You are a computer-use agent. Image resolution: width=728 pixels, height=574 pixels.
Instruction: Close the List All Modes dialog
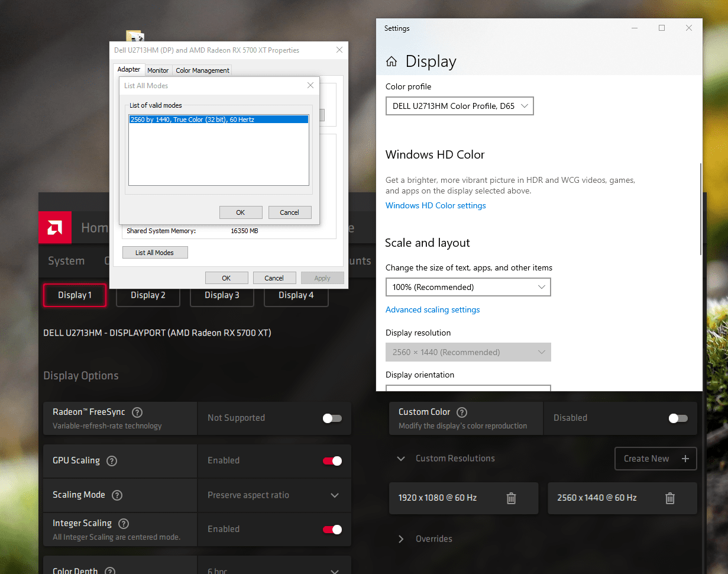(x=310, y=86)
